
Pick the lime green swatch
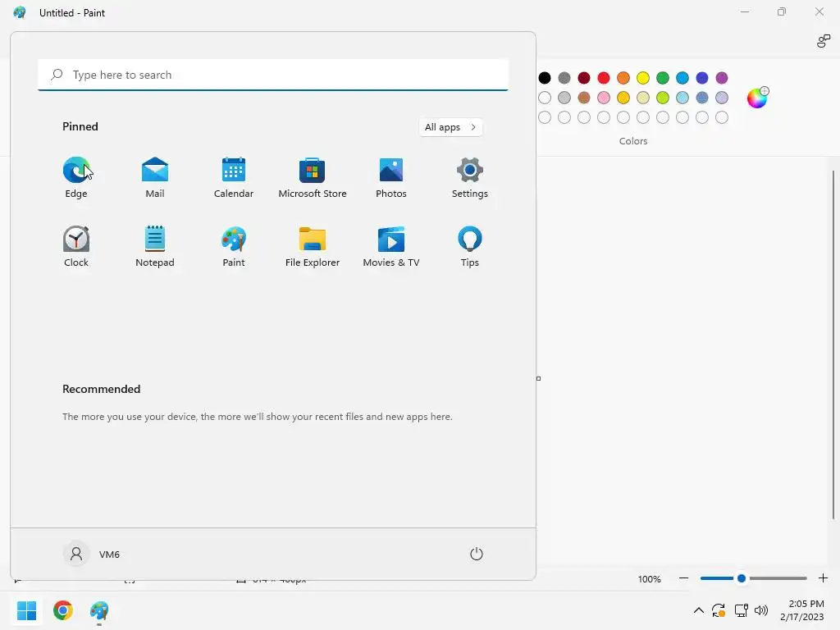tap(663, 98)
